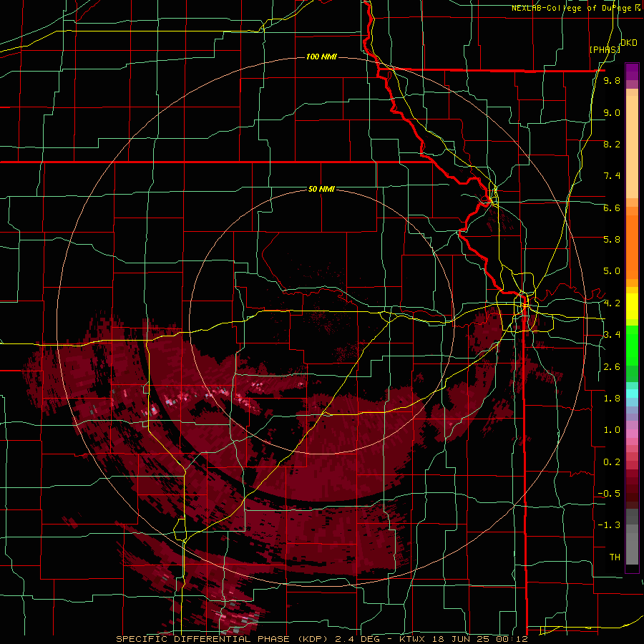Click the 9.8 value on the color scale
This screenshot has width=644, height=644.
(x=612, y=81)
